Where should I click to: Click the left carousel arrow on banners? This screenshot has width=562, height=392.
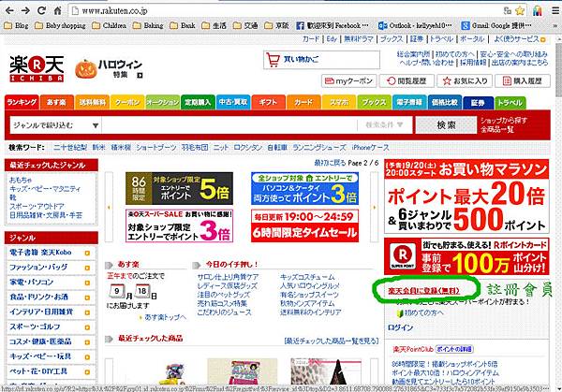pos(109,207)
